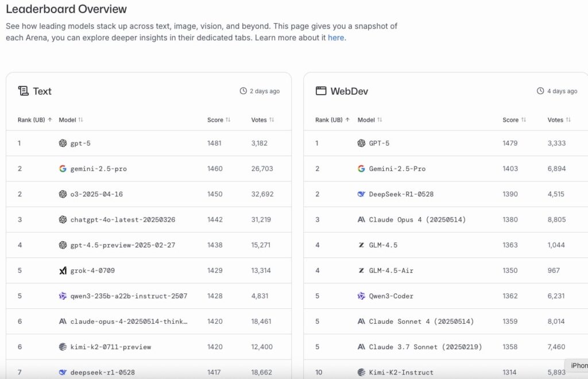
Task: Click the OpenAI logo beside gpt-5
Action: coord(63,143)
